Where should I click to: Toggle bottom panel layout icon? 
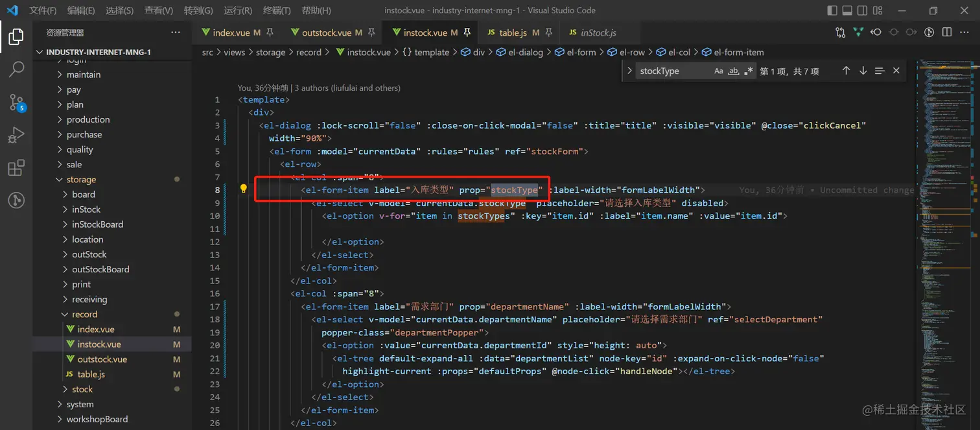click(847, 10)
